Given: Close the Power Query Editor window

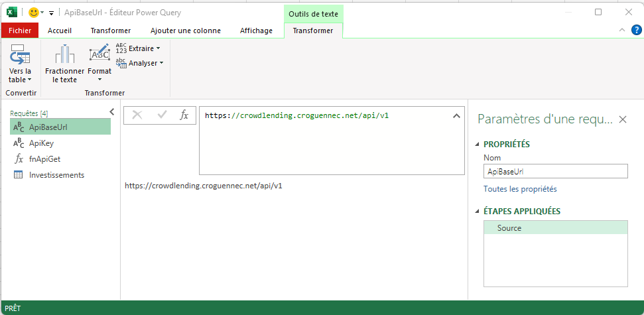Looking at the screenshot, I should pyautogui.click(x=628, y=13).
